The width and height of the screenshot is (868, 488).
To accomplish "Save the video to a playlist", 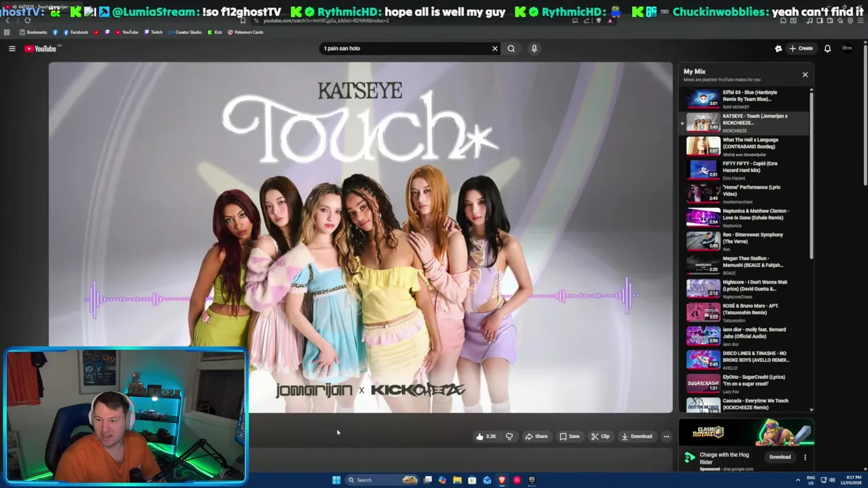I will pos(570,436).
